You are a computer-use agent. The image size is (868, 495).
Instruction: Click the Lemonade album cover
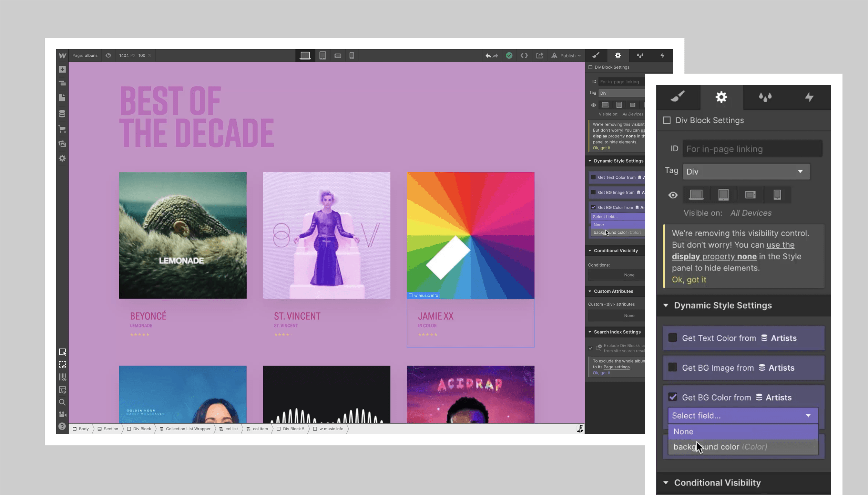click(x=183, y=235)
